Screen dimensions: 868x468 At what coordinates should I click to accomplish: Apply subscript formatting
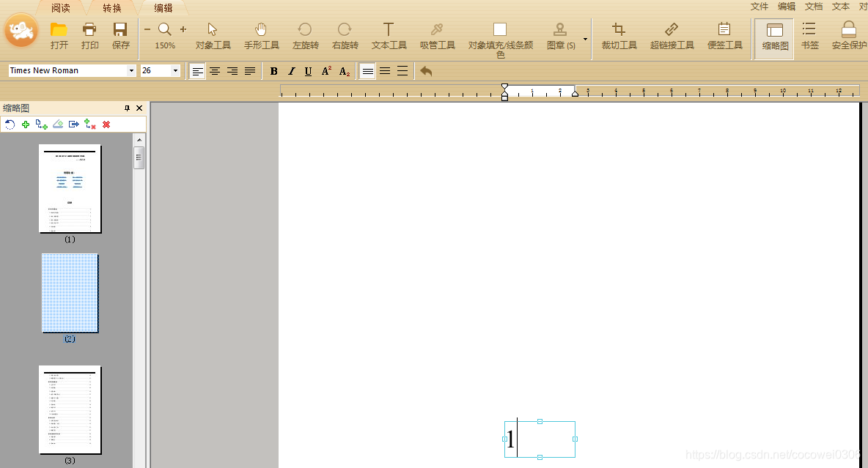(345, 71)
